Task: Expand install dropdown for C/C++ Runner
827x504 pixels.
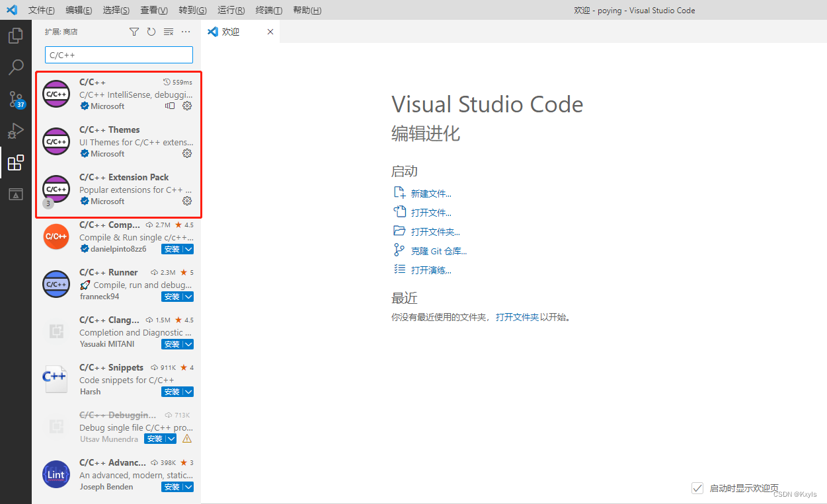Action: pyautogui.click(x=188, y=297)
